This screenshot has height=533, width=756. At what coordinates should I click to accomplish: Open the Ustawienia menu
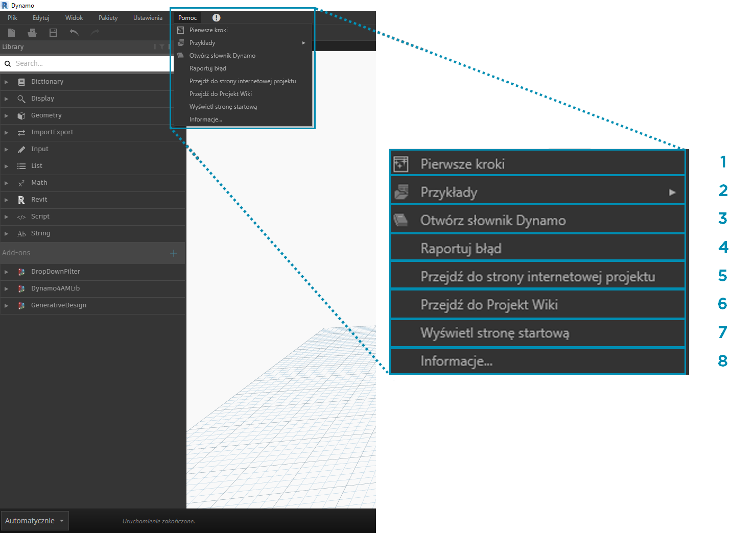[x=148, y=18]
